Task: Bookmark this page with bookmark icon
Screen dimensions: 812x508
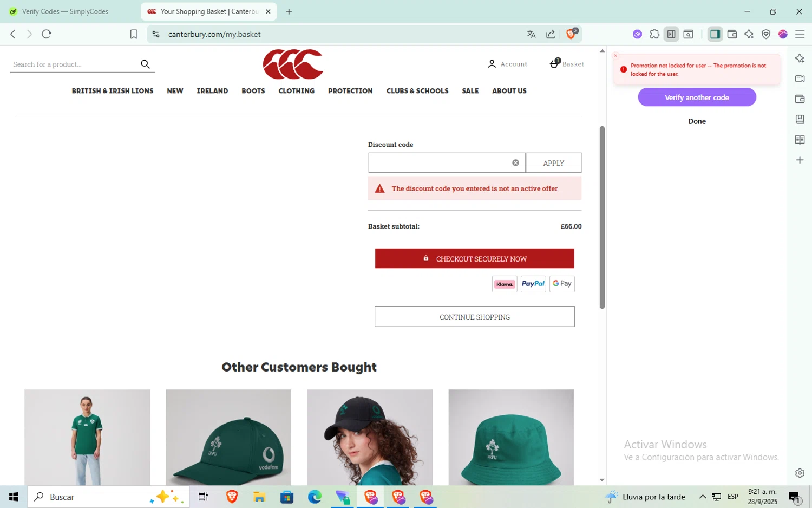Action: tap(134, 34)
